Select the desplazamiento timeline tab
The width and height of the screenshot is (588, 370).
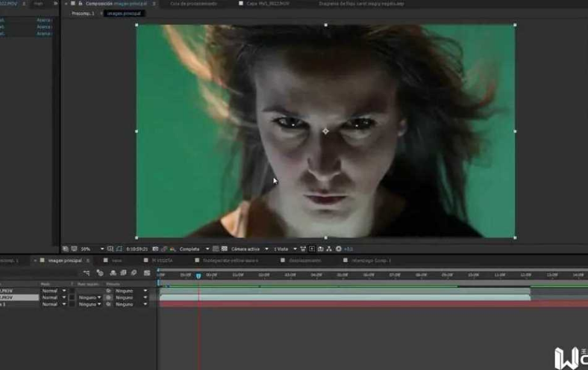point(305,260)
